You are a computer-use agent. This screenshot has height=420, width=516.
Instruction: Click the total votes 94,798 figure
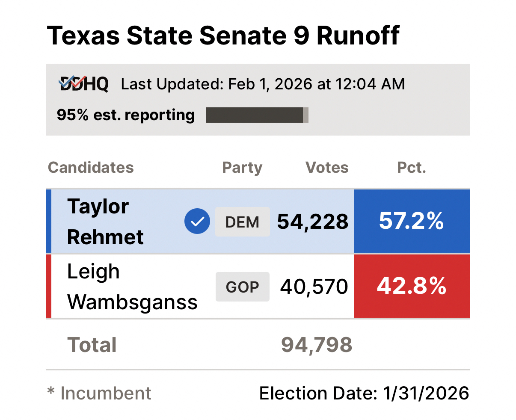[x=317, y=345]
